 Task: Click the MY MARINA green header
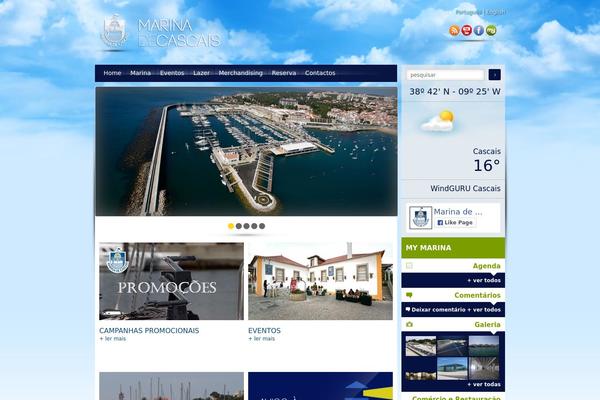453,248
